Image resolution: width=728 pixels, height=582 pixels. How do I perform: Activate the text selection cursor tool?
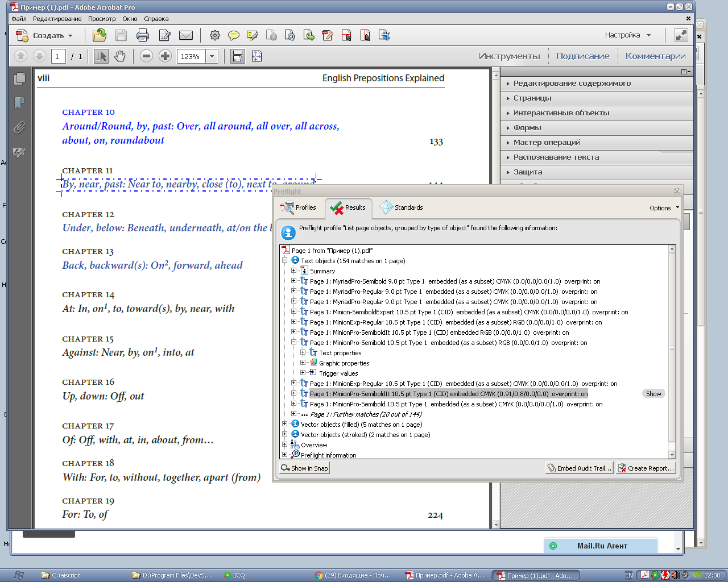click(x=101, y=56)
